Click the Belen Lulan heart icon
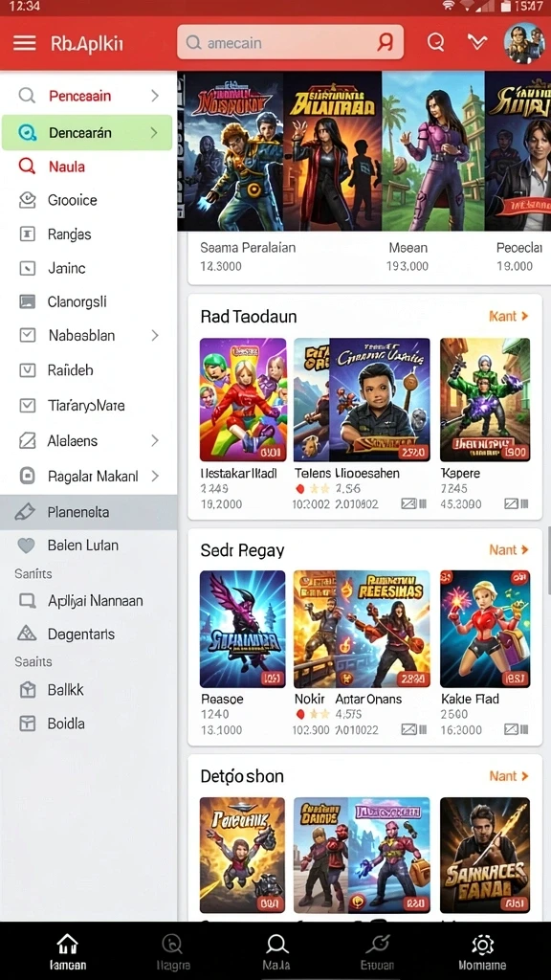Screen dimensions: 551x980 point(26,546)
